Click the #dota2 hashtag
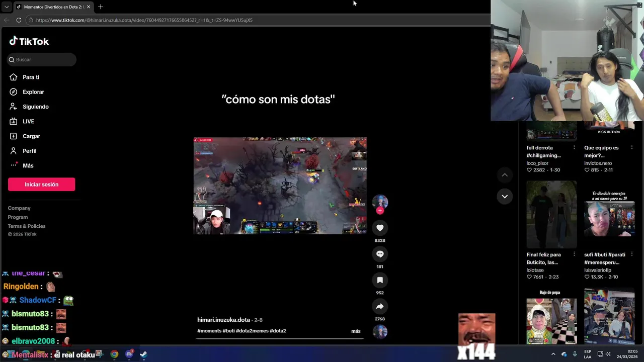Viewport: 644px width, 362px height. point(278,331)
